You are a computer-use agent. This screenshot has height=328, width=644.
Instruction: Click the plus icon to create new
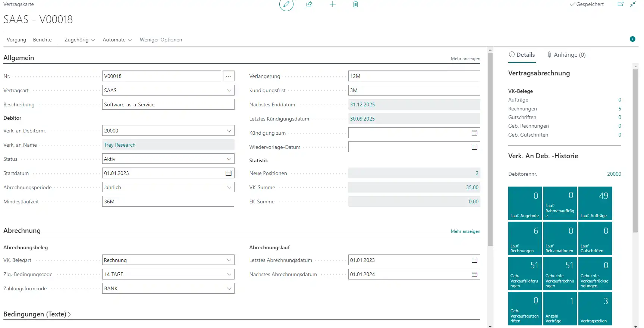tap(332, 4)
